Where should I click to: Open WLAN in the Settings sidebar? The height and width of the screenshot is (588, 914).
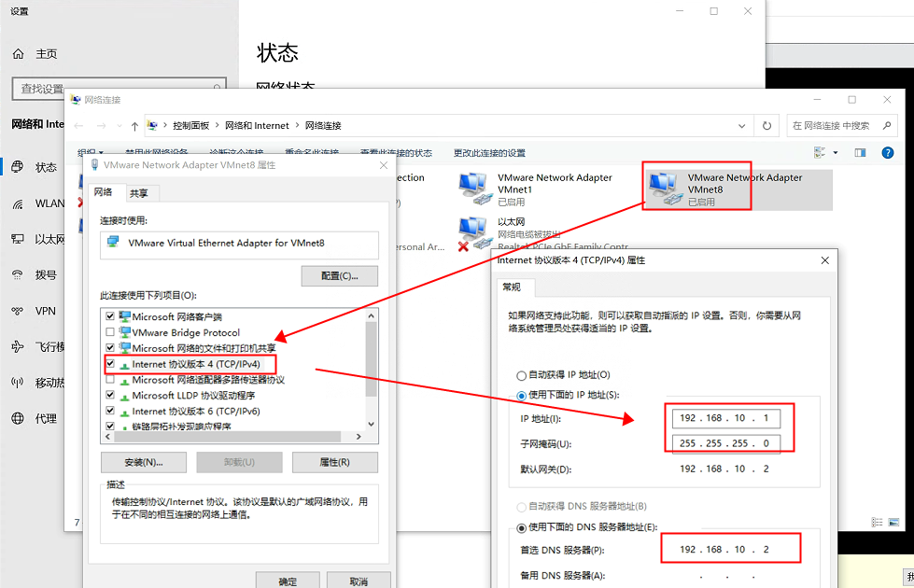[x=38, y=203]
